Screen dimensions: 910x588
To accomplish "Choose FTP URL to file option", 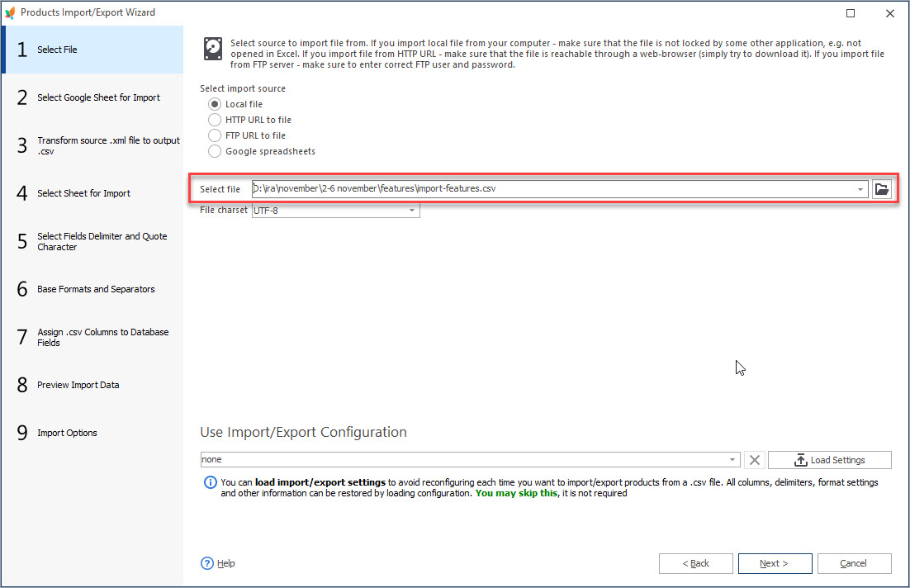I will click(x=215, y=135).
